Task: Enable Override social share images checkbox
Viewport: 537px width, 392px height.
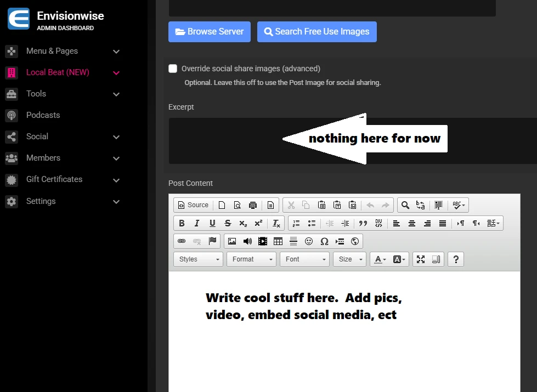Action: click(x=173, y=69)
